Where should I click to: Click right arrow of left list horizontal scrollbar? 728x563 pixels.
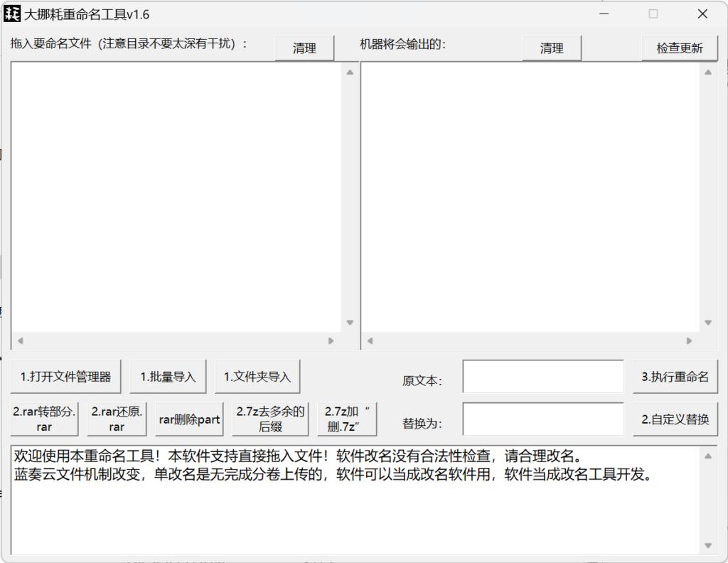click(x=331, y=341)
